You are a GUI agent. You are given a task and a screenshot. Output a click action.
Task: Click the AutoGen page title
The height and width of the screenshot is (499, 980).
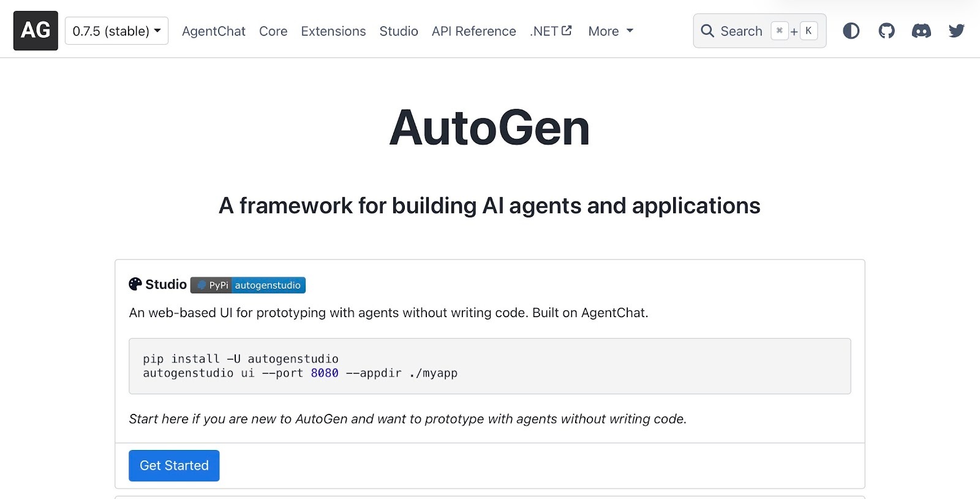[489, 128]
